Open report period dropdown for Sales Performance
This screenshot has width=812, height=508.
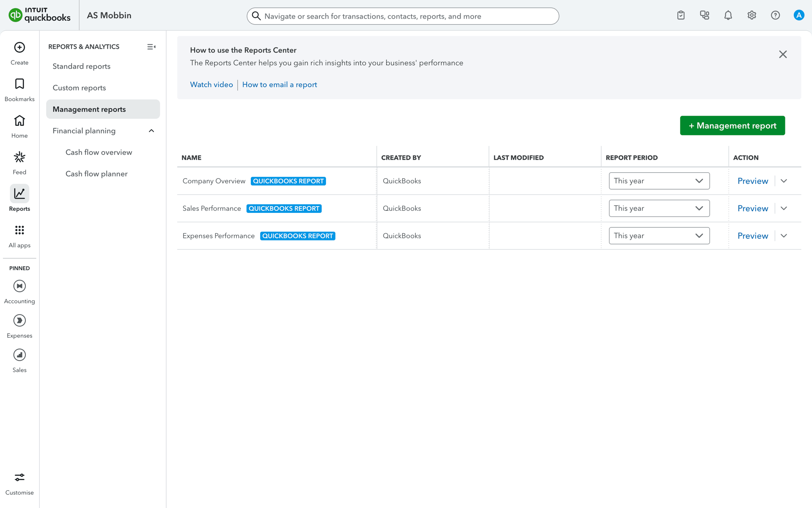[x=659, y=208]
